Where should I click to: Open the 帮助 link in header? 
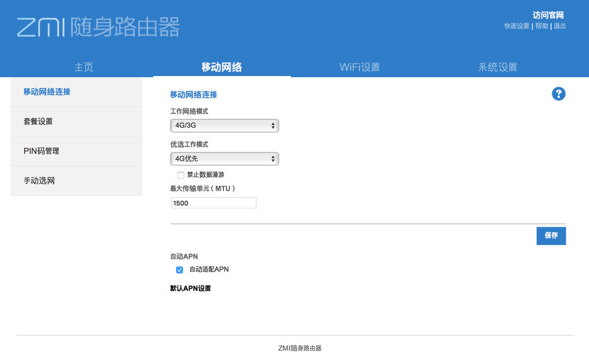coord(541,26)
